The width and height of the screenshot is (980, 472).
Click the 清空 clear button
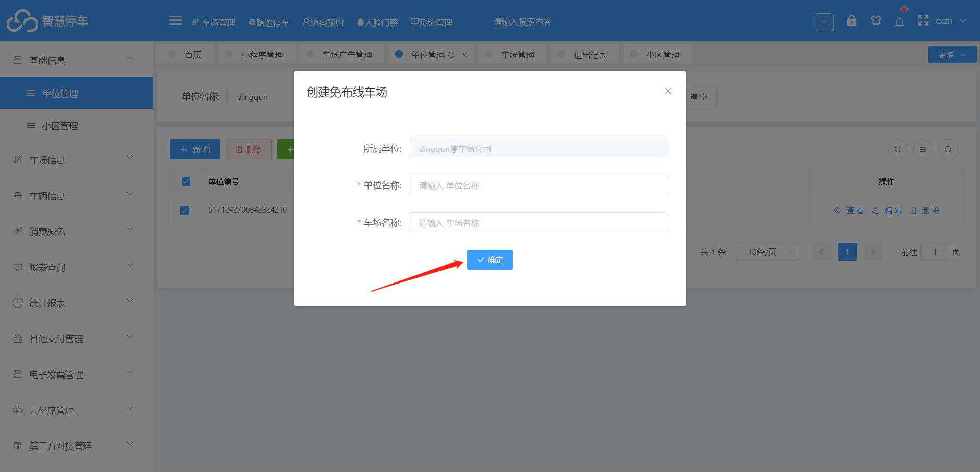coord(700,97)
